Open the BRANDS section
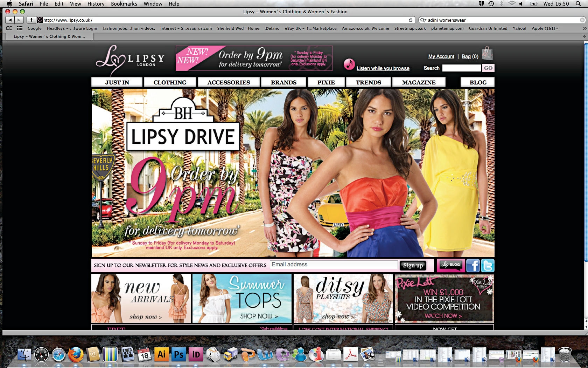This screenshot has width=588, height=368. (x=283, y=82)
